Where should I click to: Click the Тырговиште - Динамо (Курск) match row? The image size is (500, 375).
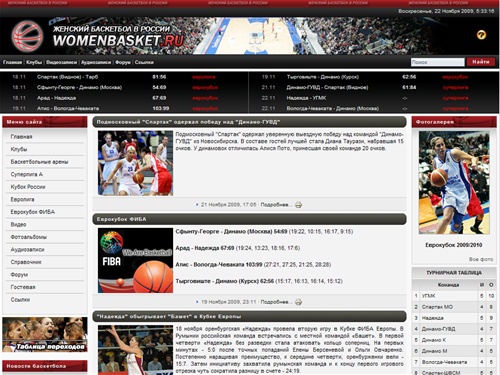(x=373, y=77)
